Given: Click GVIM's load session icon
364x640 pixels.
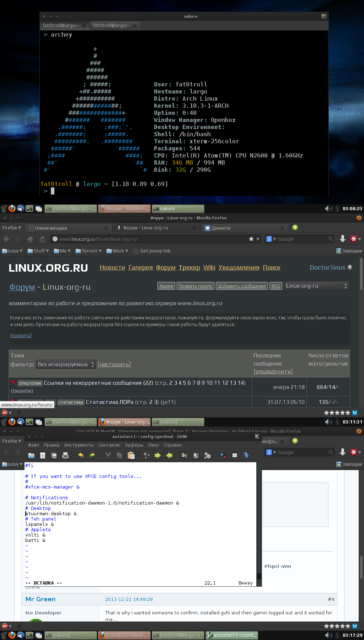Looking at the screenshot, I should click(184, 455).
